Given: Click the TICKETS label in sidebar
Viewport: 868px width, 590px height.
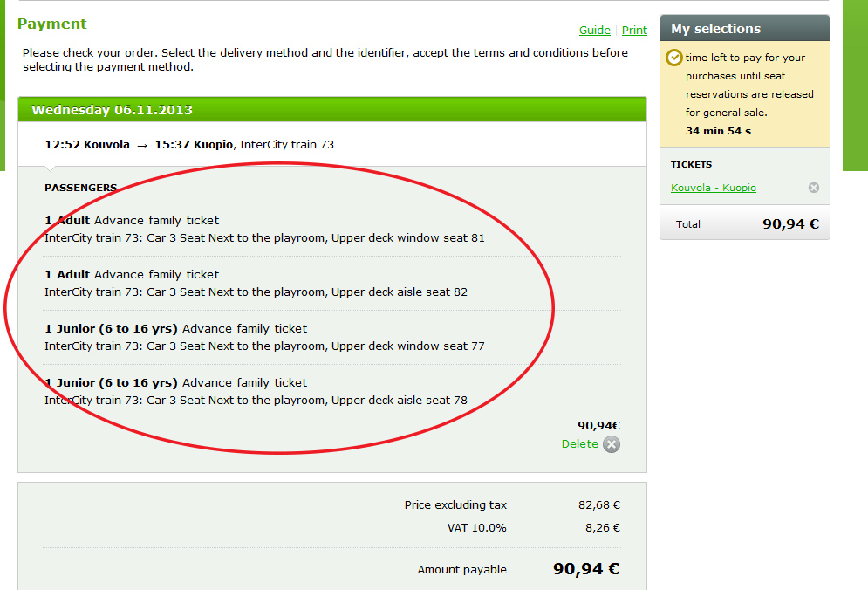Looking at the screenshot, I should [x=691, y=165].
